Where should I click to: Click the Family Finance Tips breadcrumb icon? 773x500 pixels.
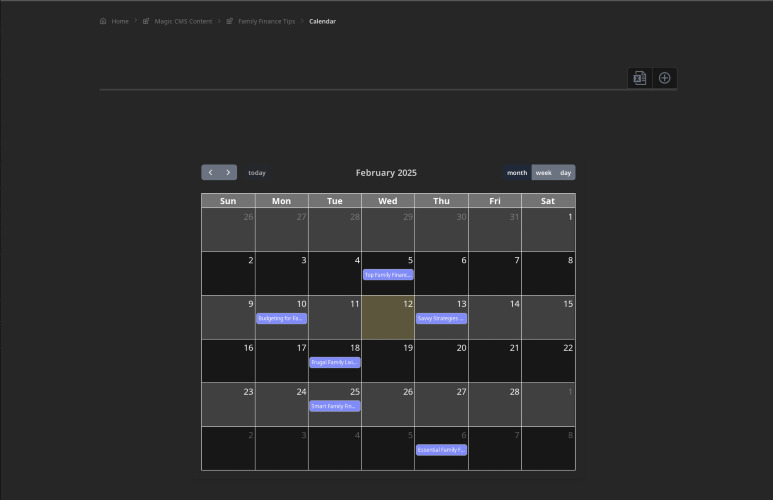point(230,21)
